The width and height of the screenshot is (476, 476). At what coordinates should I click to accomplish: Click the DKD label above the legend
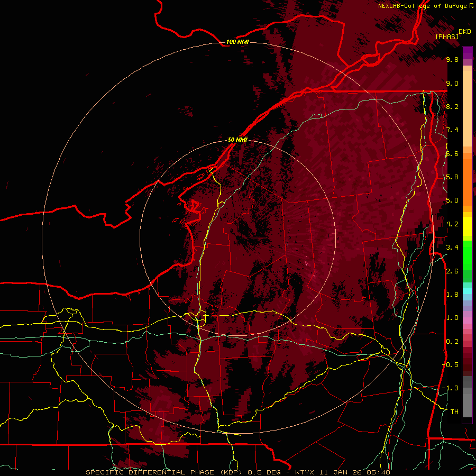[465, 32]
